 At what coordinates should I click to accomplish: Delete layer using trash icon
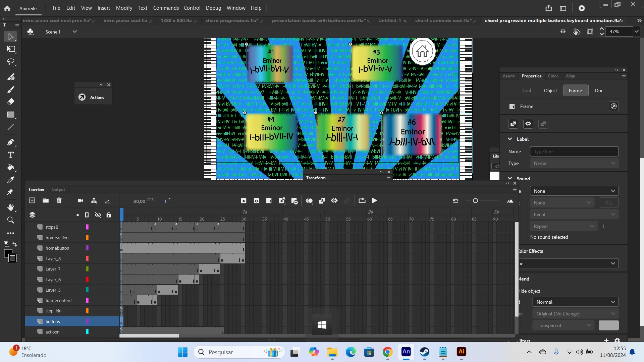tap(59, 200)
